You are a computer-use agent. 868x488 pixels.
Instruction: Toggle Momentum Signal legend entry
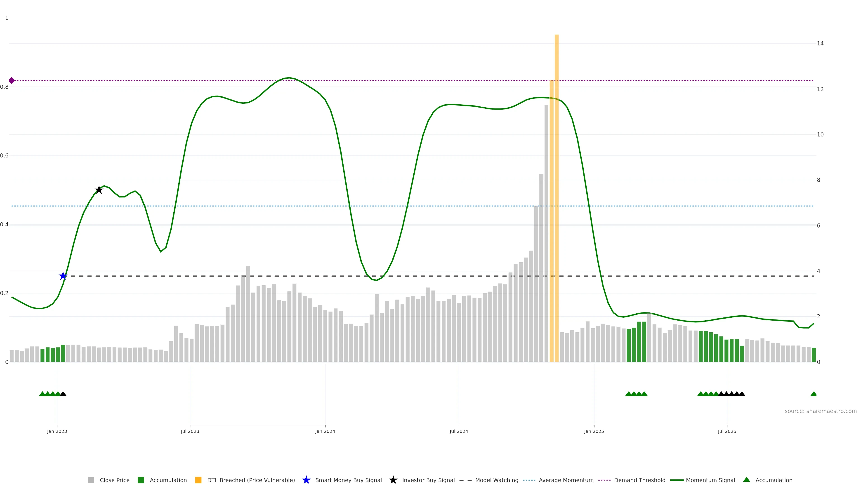click(x=710, y=480)
